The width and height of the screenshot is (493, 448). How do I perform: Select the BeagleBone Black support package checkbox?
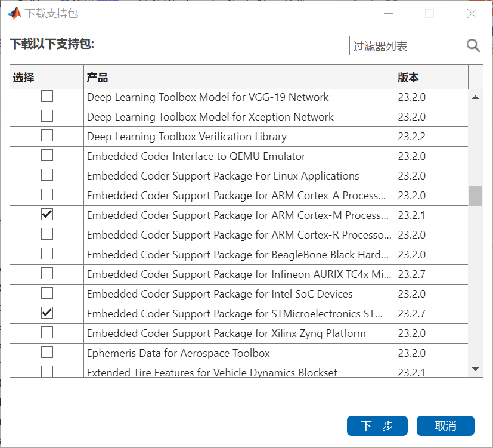[47, 254]
